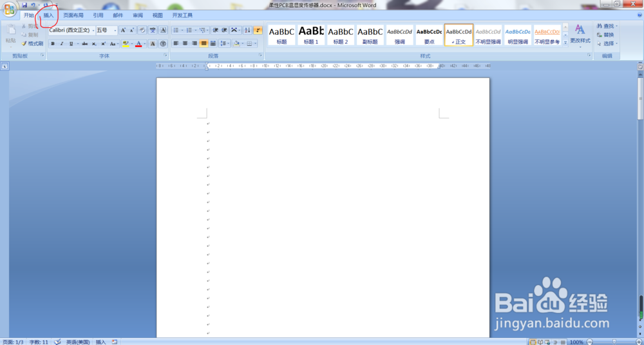The height and width of the screenshot is (345, 644).
Task: Open the 段落 paragraph dialog launcher
Action: 260,55
